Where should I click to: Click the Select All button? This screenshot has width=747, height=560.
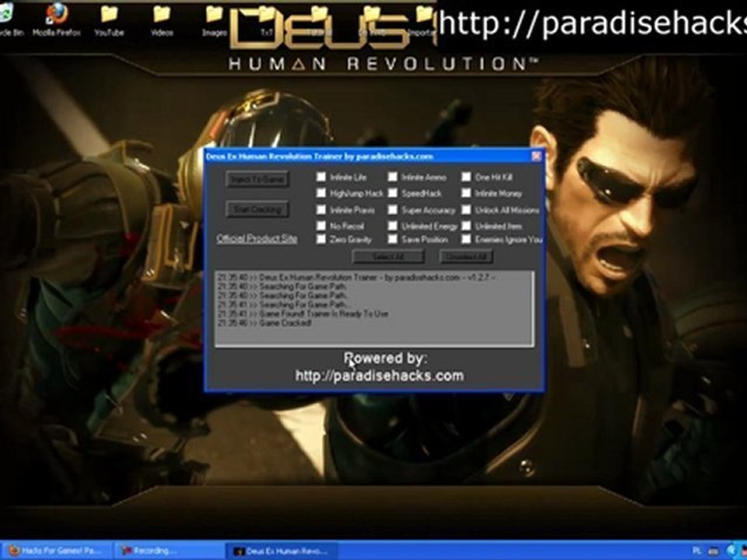coord(388,257)
